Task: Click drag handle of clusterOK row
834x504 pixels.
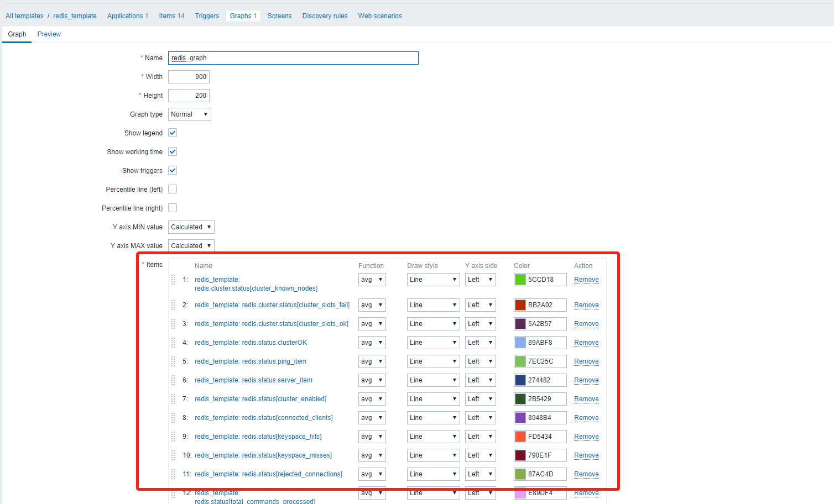Action: click(x=173, y=343)
